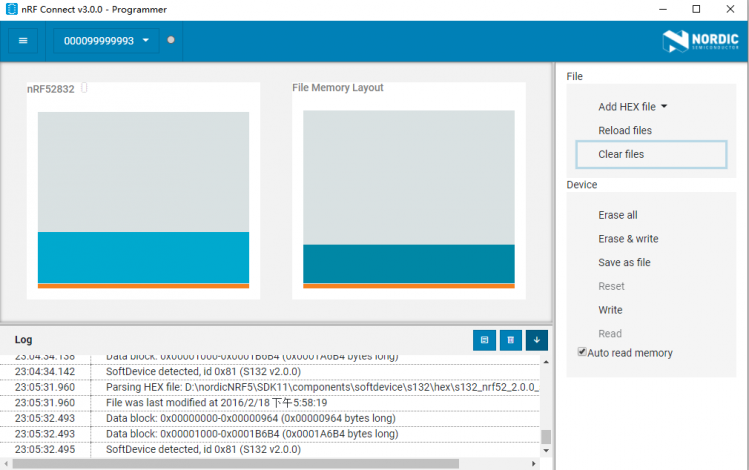Minimize the nRF Connect window
749x470 pixels.
[663, 9]
